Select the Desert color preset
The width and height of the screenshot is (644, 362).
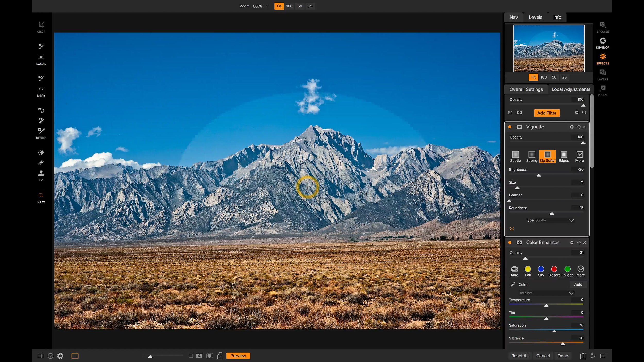[x=554, y=269]
